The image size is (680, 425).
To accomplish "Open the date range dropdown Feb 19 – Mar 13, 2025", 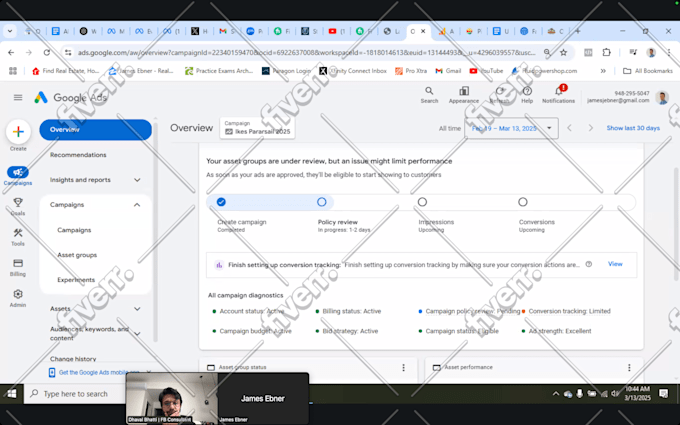I will [x=511, y=128].
